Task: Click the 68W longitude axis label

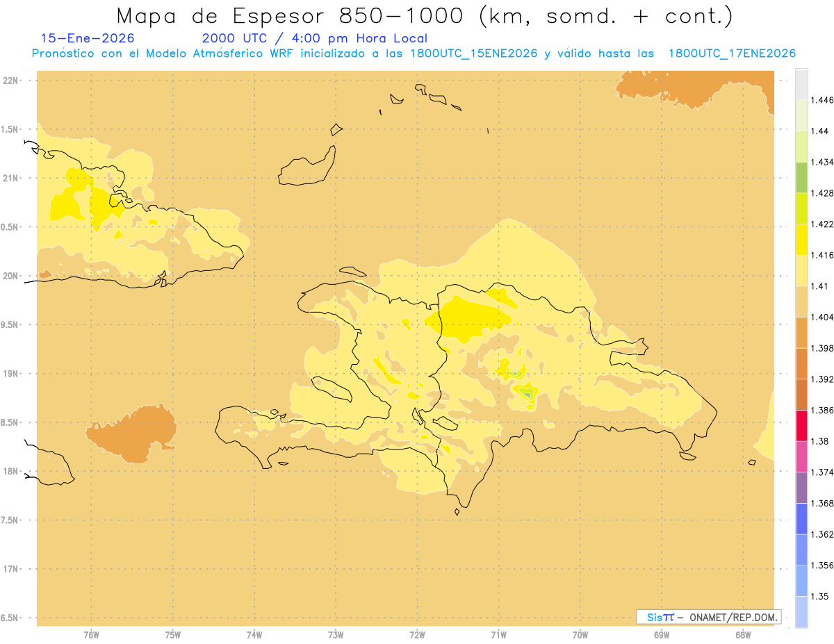Action: [743, 634]
